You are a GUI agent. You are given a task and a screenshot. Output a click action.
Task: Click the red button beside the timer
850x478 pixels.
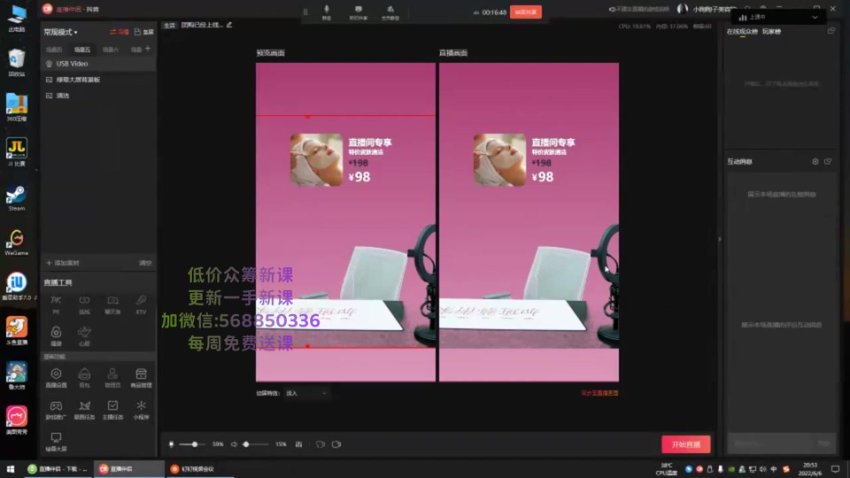pos(525,12)
